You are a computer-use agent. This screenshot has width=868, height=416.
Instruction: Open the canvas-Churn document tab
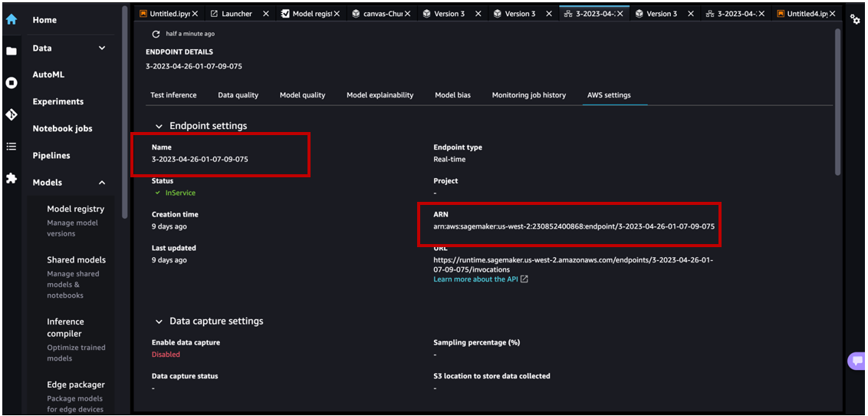coord(382,14)
